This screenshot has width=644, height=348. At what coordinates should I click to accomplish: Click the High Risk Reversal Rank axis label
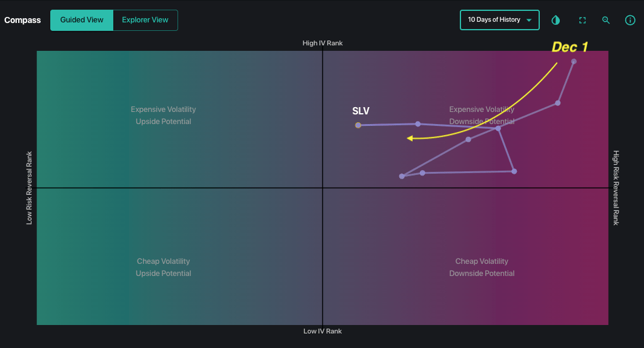(x=616, y=188)
